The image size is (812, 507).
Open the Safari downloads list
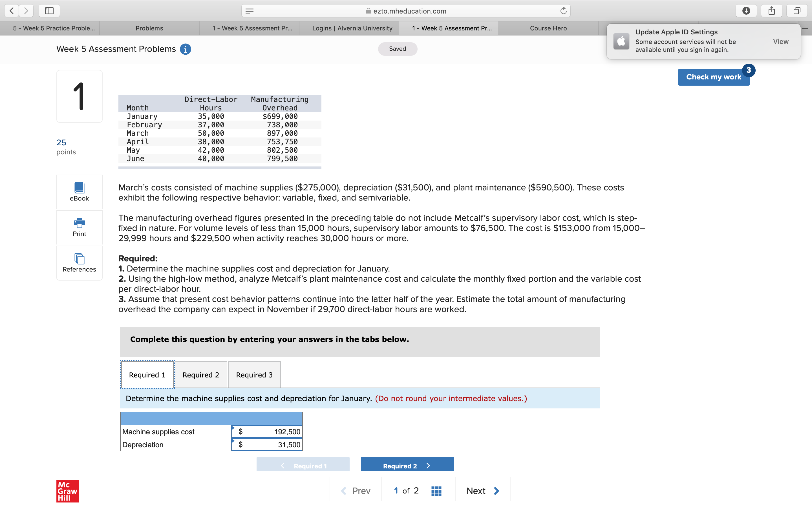tap(746, 10)
